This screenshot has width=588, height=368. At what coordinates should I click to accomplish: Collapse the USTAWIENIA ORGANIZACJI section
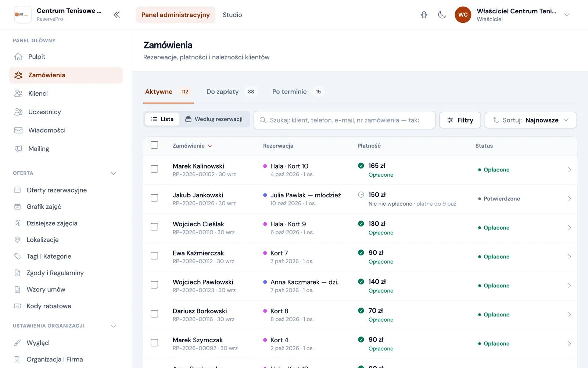(114, 326)
